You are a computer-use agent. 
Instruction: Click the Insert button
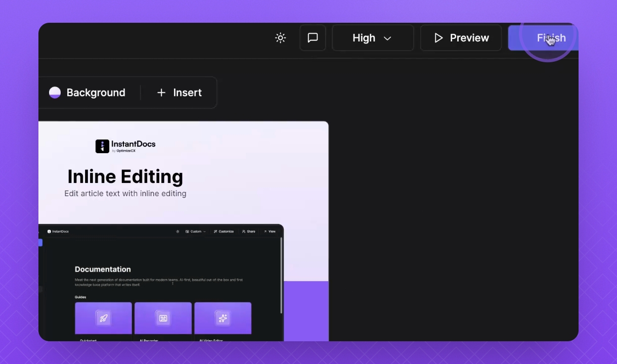click(179, 93)
